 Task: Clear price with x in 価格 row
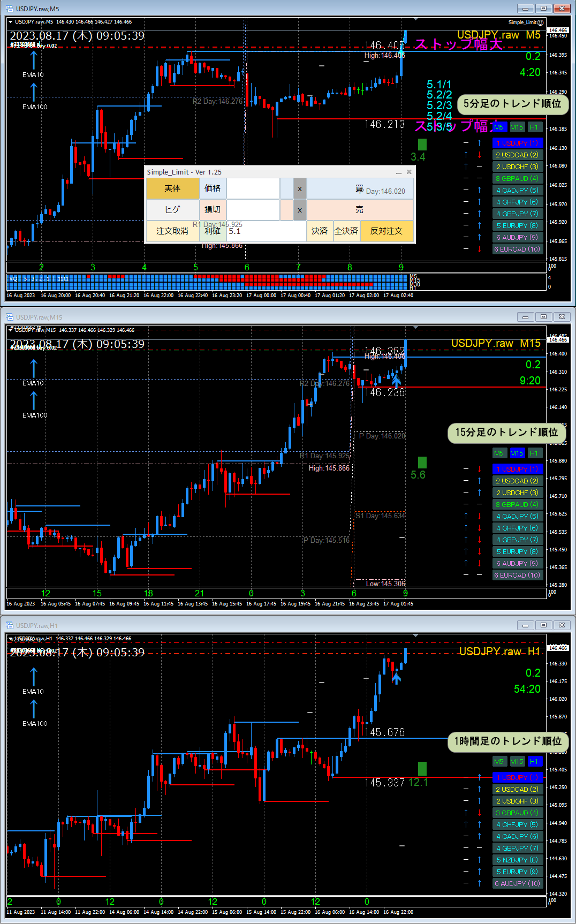pos(300,188)
